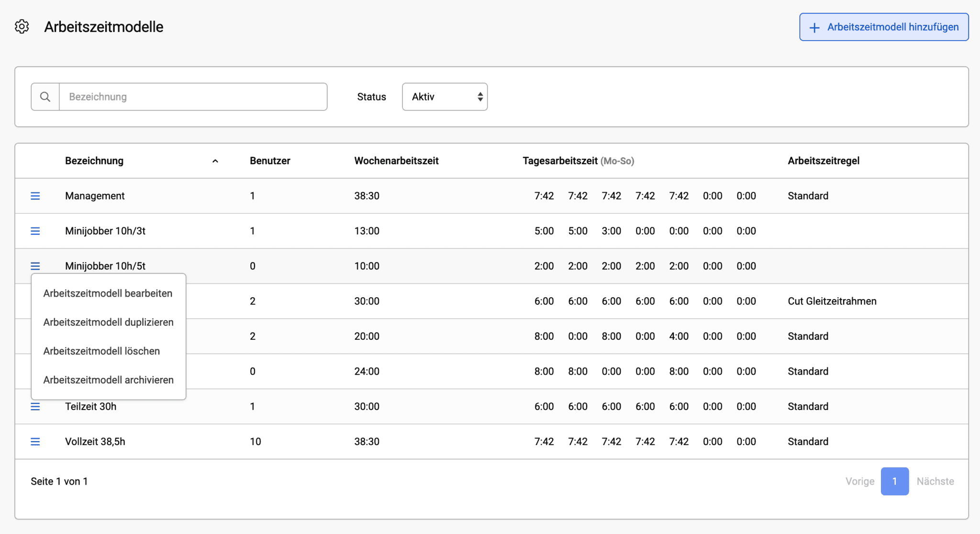
Task: Click the plus icon in the add button
Action: (814, 28)
